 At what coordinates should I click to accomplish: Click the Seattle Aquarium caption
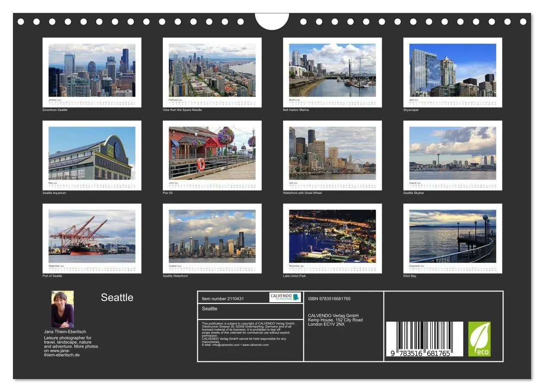(x=54, y=193)
